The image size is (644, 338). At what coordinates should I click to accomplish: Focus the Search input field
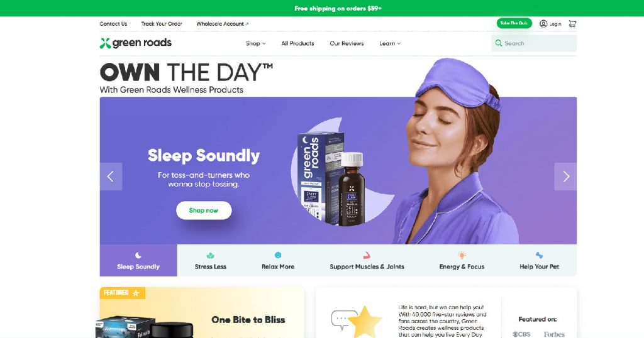click(x=534, y=43)
